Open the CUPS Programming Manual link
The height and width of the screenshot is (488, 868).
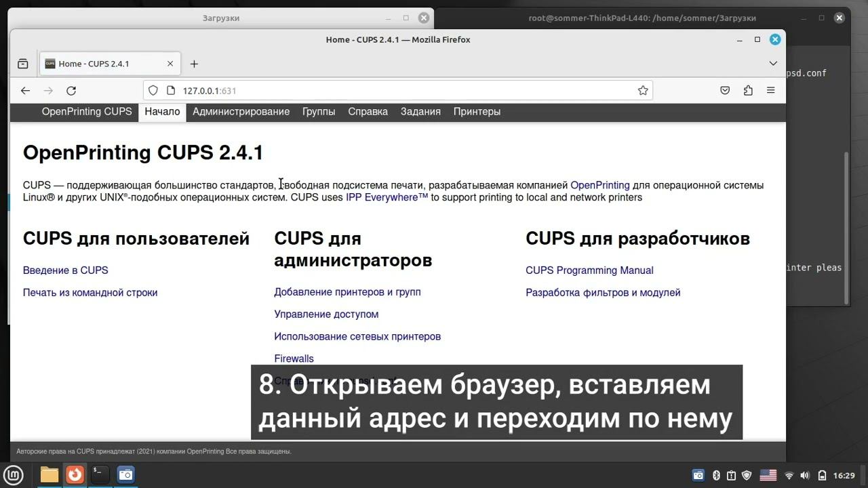click(589, 270)
